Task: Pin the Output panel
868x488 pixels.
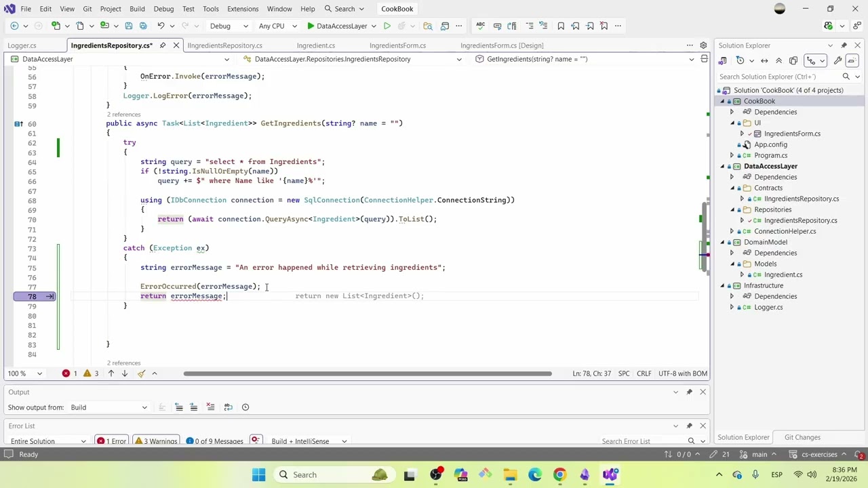Action: point(689,392)
